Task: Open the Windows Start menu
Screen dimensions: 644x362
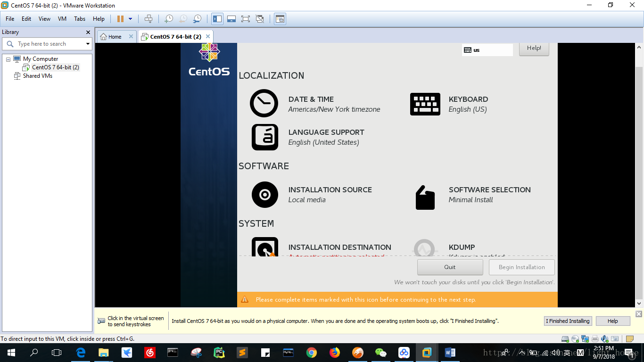Action: pos(11,353)
